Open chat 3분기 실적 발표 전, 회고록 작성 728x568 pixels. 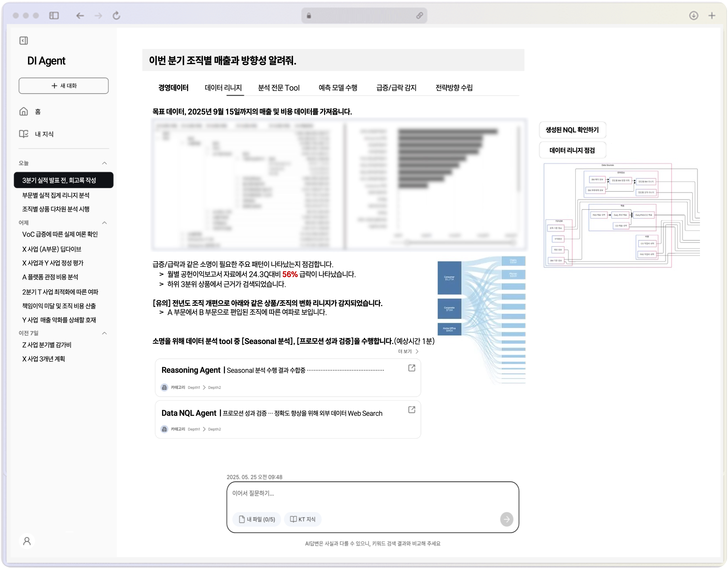tap(64, 180)
